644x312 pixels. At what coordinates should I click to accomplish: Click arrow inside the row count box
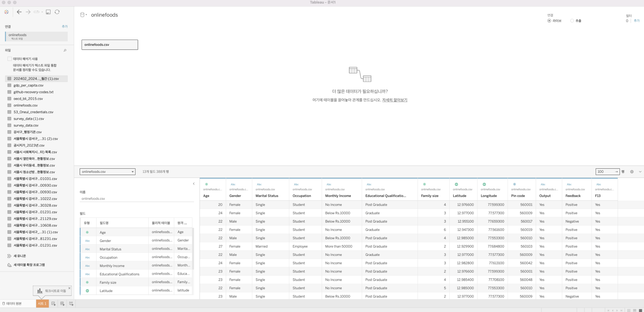point(616,172)
